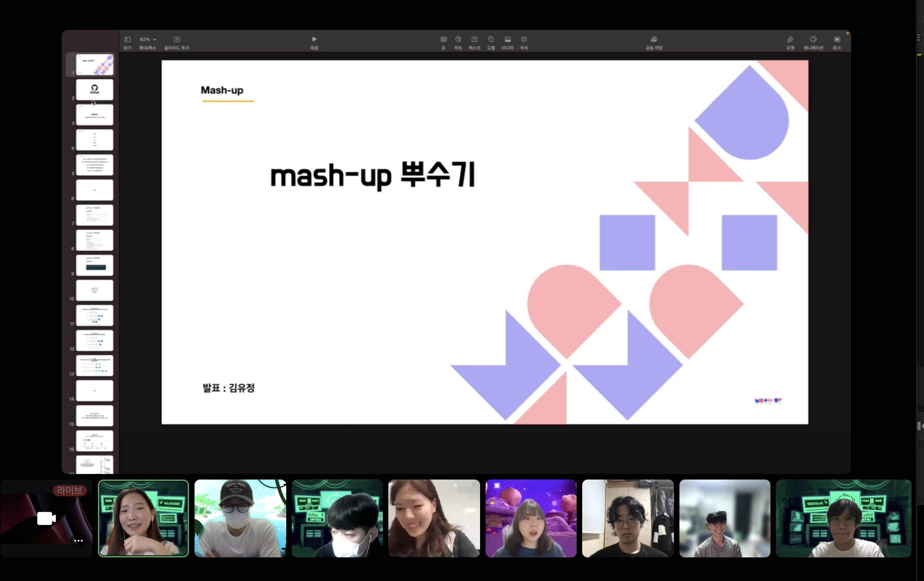
Task: Select slide 13 thumbnail in navigator
Action: (94, 366)
